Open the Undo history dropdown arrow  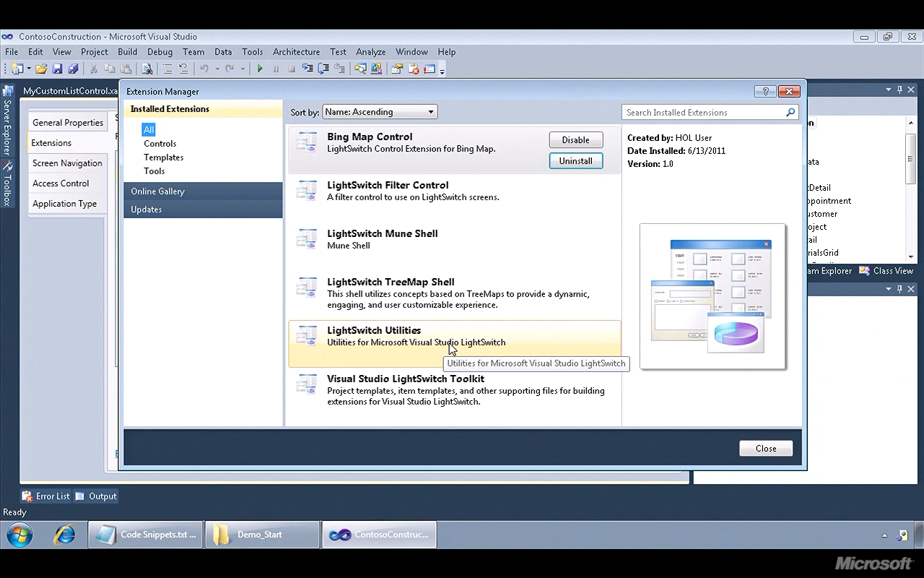coord(217,69)
